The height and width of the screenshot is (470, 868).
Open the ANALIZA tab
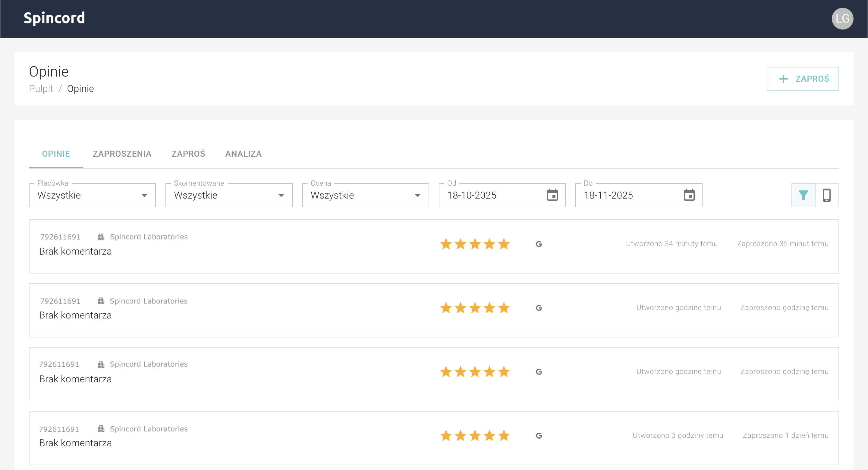pos(243,154)
